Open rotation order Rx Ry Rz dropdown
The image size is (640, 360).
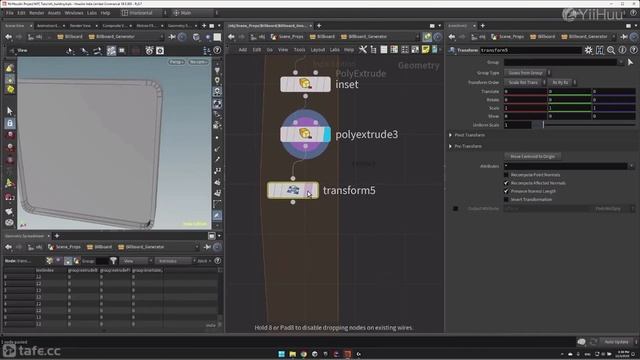coord(562,82)
